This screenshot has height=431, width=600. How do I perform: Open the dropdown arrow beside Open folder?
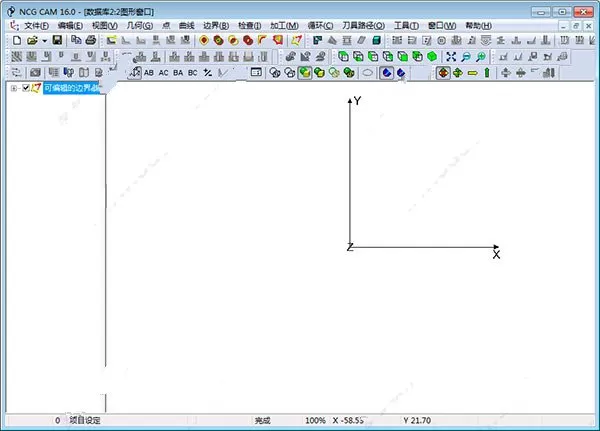44,41
